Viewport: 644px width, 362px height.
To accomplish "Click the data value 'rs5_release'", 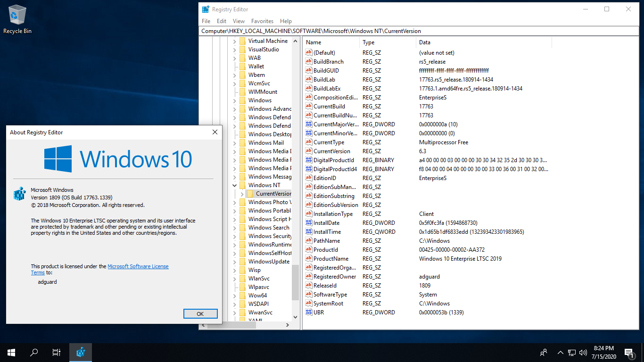I will tap(432, 62).
